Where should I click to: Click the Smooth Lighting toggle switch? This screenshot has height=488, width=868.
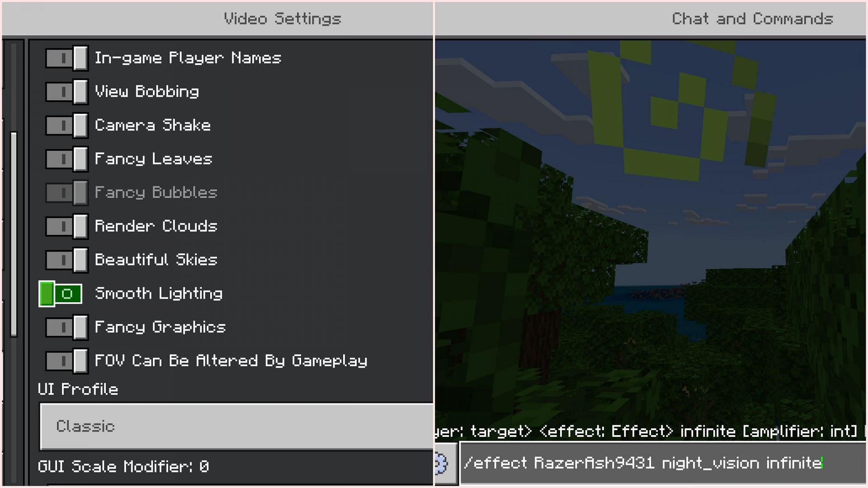[x=60, y=293]
